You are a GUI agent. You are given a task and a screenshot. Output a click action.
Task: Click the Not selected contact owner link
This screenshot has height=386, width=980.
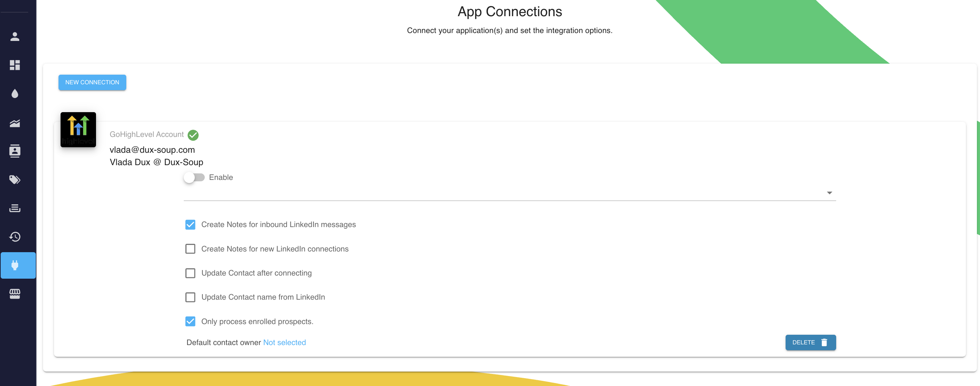point(284,342)
